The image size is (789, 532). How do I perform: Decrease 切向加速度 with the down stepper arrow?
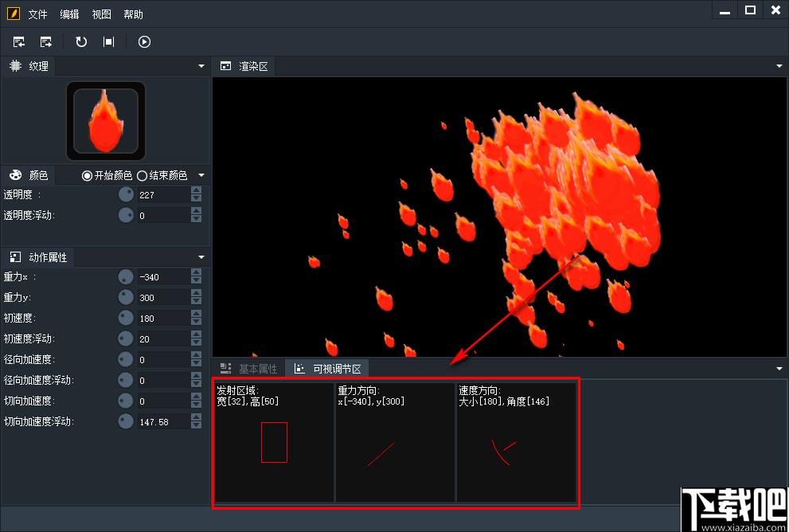(x=197, y=404)
